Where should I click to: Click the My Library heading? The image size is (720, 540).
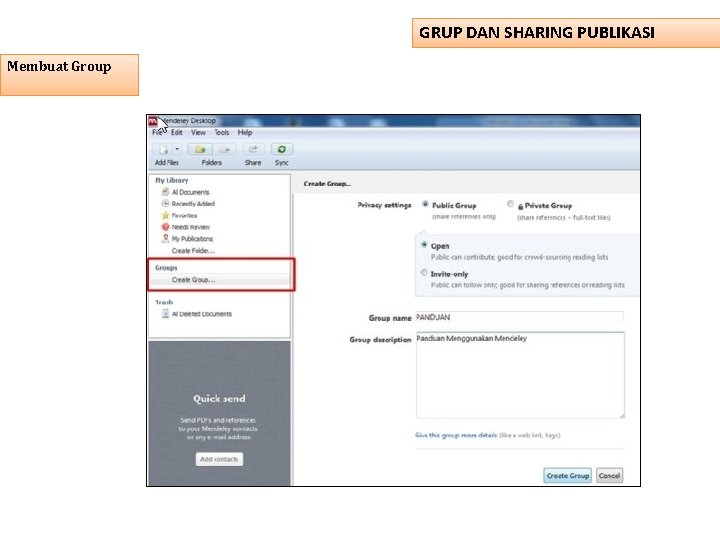(x=171, y=180)
